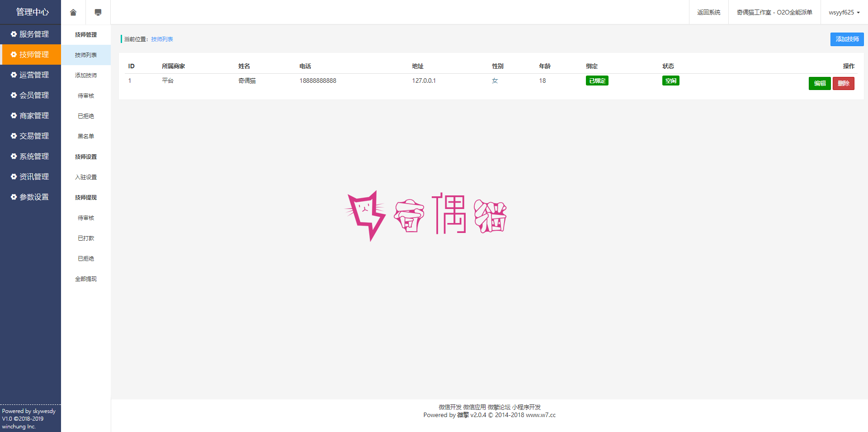
Task: Open 已打款 submenu item
Action: [x=86, y=238]
